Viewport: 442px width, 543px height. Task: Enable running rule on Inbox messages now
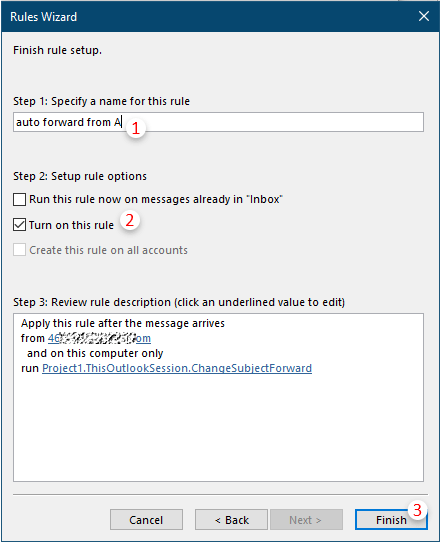[19, 199]
